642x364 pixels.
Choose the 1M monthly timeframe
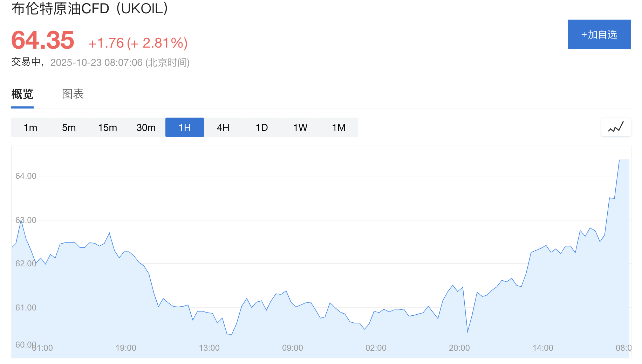click(339, 127)
